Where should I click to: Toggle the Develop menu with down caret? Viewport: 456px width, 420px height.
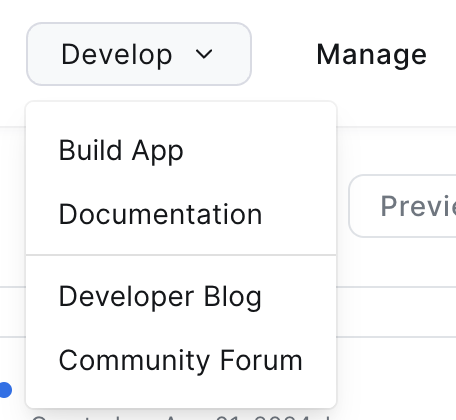coord(204,54)
